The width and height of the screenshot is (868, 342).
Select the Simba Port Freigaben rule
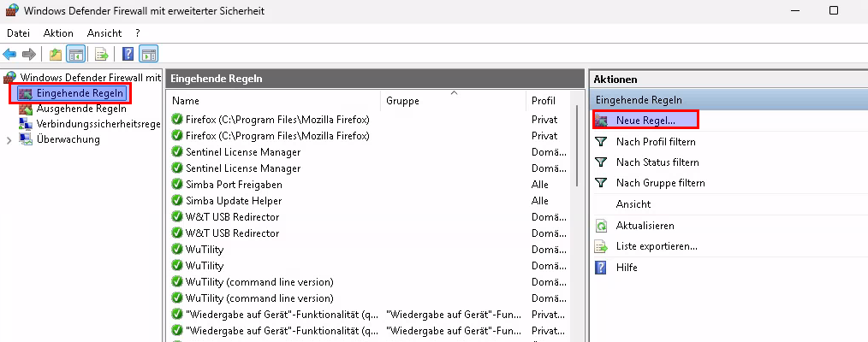click(x=234, y=185)
